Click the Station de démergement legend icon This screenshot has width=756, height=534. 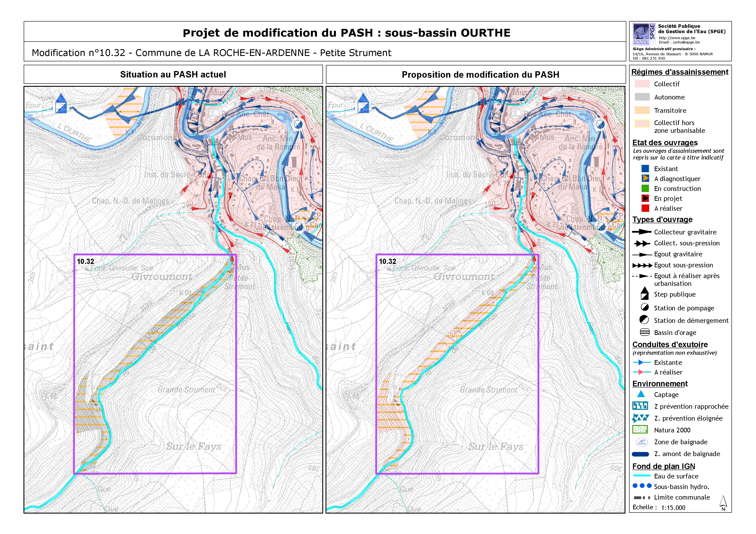(644, 320)
